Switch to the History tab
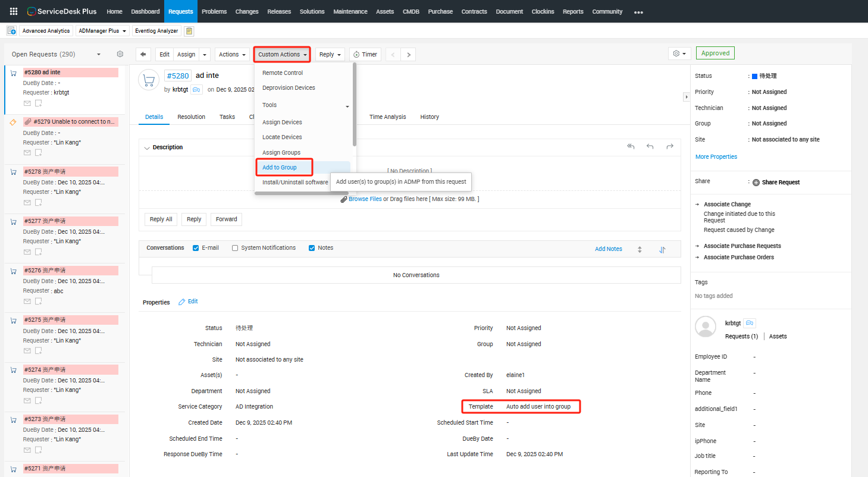The image size is (868, 477). tap(429, 117)
